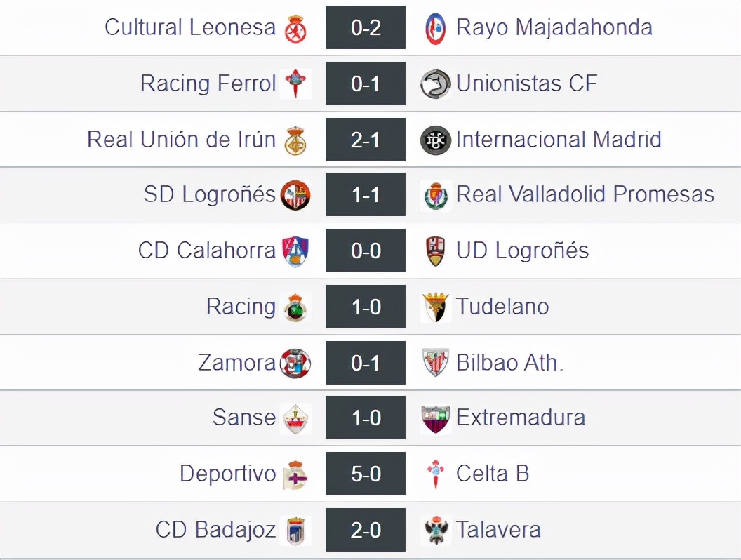
Task: Click the Cultural Leonesa club crest
Action: [x=295, y=29]
